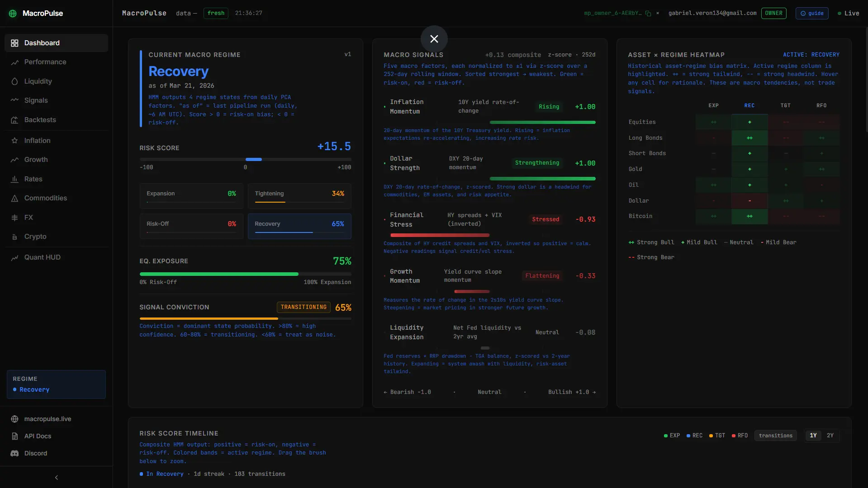The height and width of the screenshot is (488, 868).
Task: Click the Performance chart icon
Action: click(14, 62)
